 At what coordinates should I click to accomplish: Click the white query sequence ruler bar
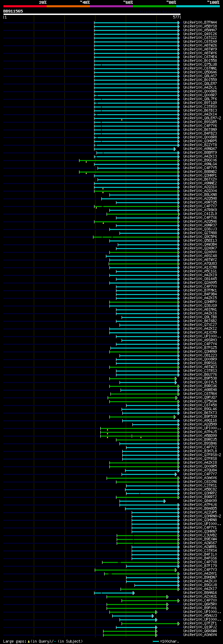pyautogui.click(x=92, y=14)
